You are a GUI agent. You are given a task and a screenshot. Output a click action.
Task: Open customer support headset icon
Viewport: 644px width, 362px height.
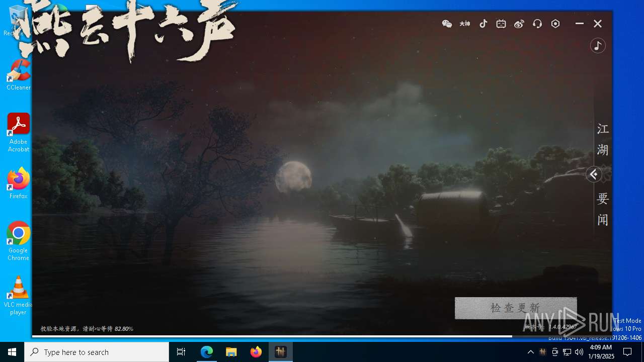pos(537,24)
